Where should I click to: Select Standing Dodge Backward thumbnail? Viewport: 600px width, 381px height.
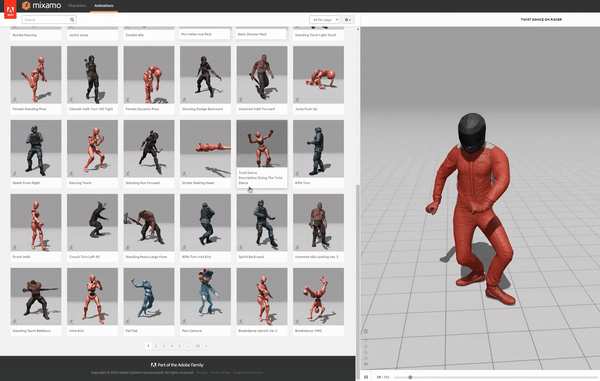click(x=205, y=75)
